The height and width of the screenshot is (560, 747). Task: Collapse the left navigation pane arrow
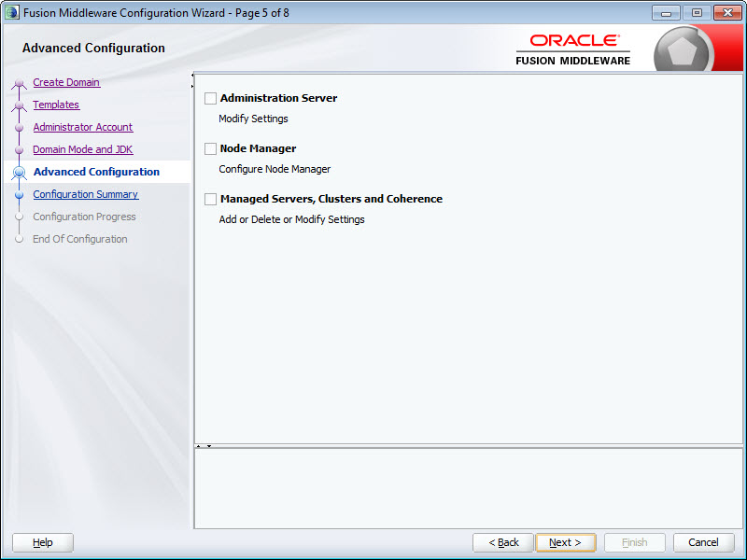pos(192,76)
